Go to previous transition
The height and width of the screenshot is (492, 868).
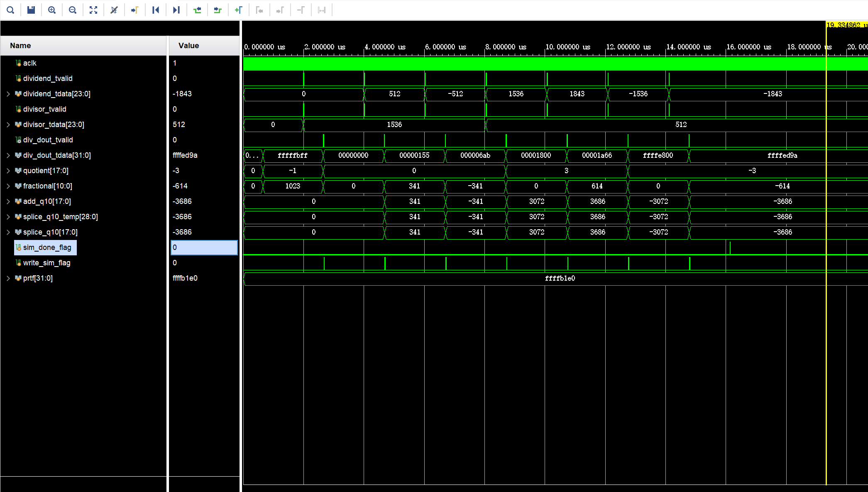(197, 10)
